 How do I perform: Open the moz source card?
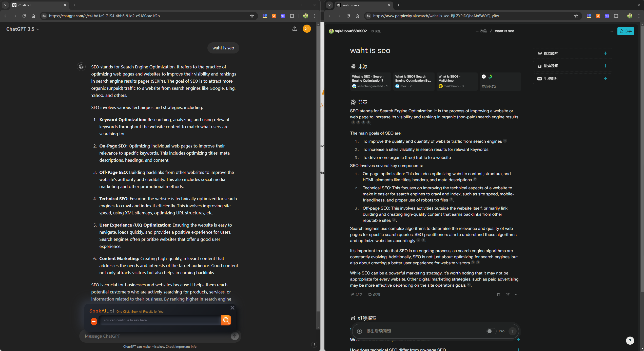point(414,81)
